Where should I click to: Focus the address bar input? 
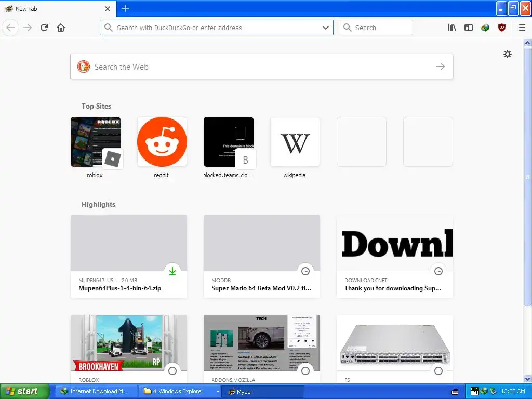pyautogui.click(x=217, y=28)
